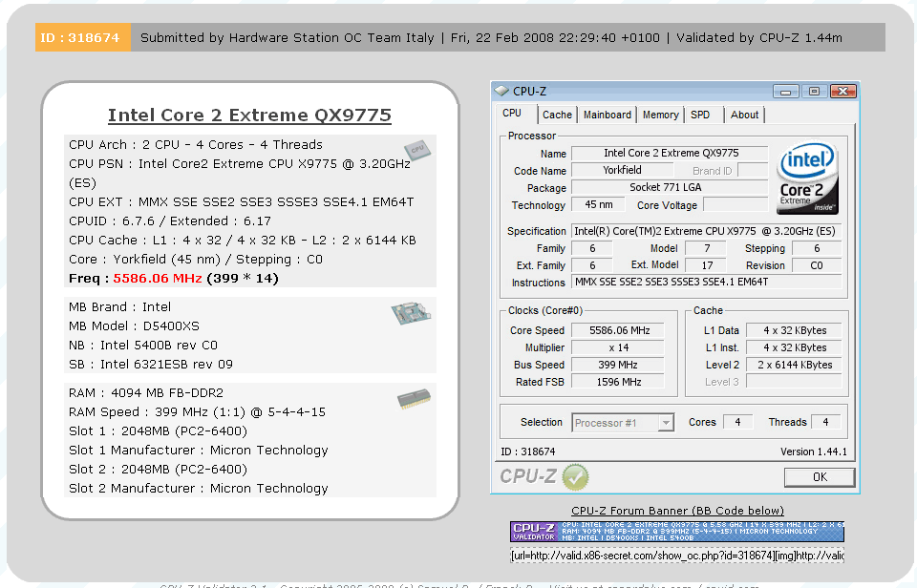Click the motherboard icon next to MB Brand

click(411, 313)
